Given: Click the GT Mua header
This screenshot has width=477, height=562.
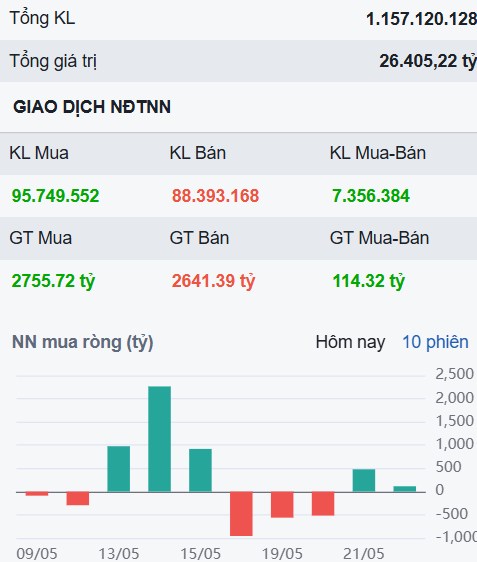Looking at the screenshot, I should pyautogui.click(x=40, y=238).
